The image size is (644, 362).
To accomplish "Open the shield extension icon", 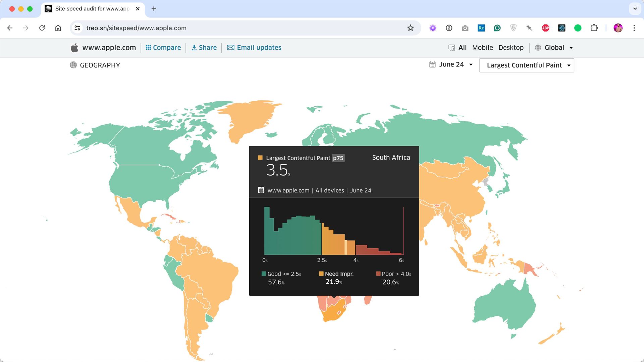I will pos(514,28).
